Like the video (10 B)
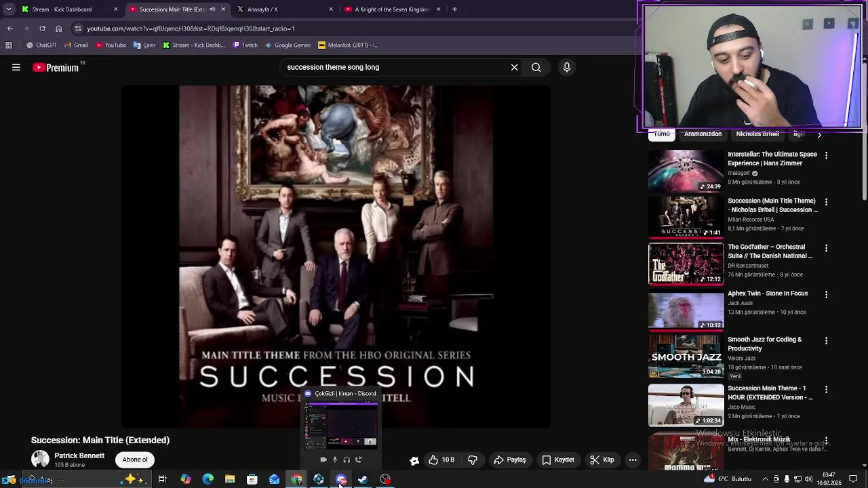 441,460
